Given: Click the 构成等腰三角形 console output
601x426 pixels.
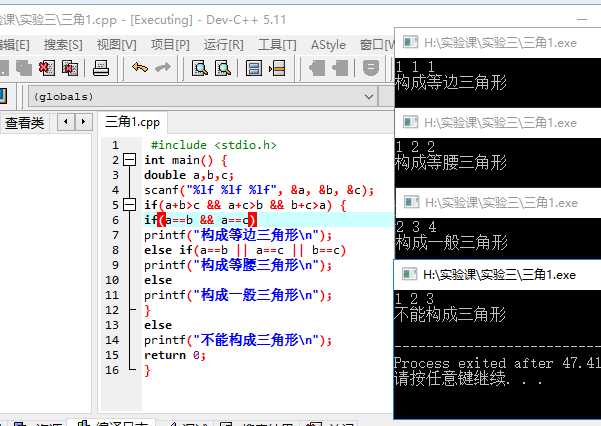Looking at the screenshot, I should [x=451, y=163].
